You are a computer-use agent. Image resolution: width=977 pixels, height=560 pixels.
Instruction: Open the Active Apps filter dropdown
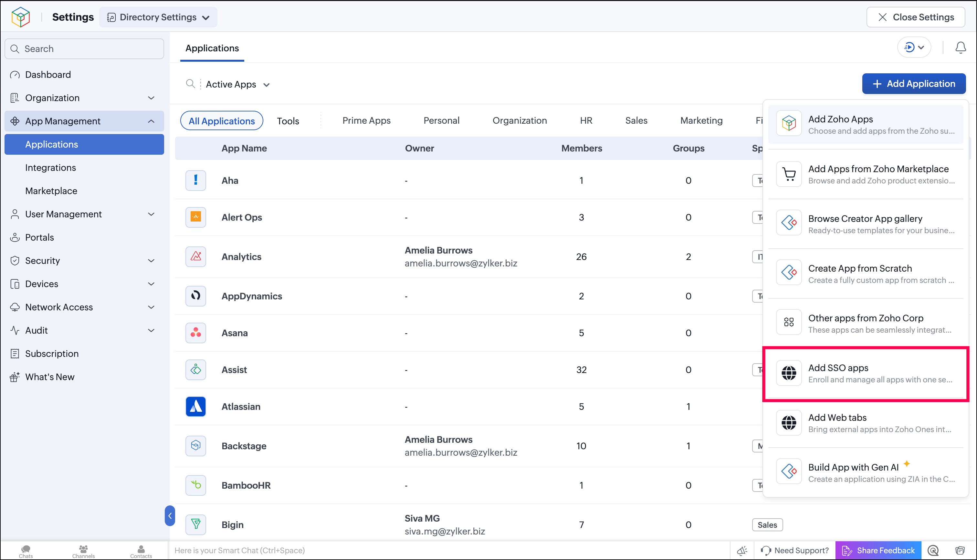click(237, 84)
